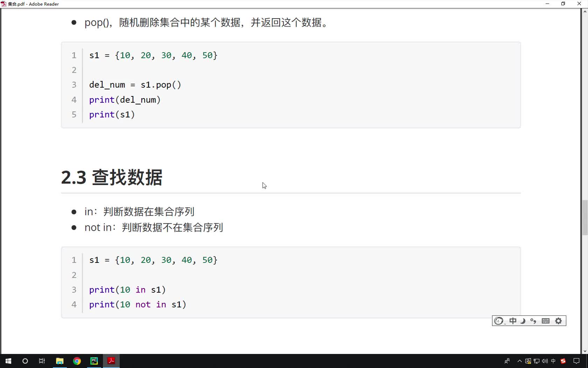Toggle the moon half-width mode icon
The image size is (588, 368).
click(523, 321)
